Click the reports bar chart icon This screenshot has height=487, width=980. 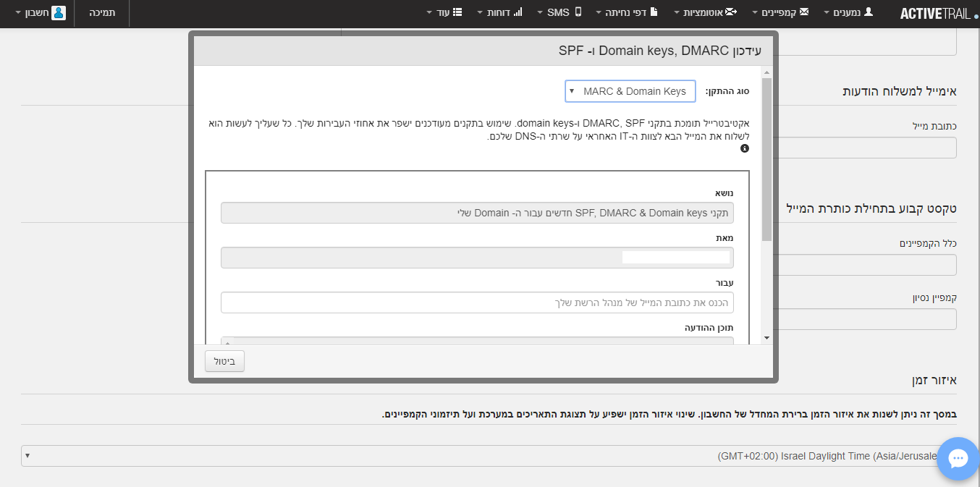518,12
